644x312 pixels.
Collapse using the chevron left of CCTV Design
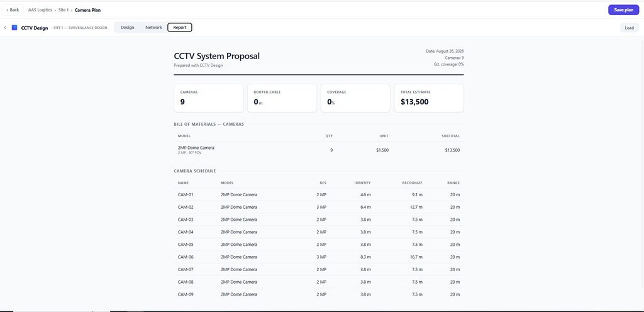pyautogui.click(x=5, y=28)
